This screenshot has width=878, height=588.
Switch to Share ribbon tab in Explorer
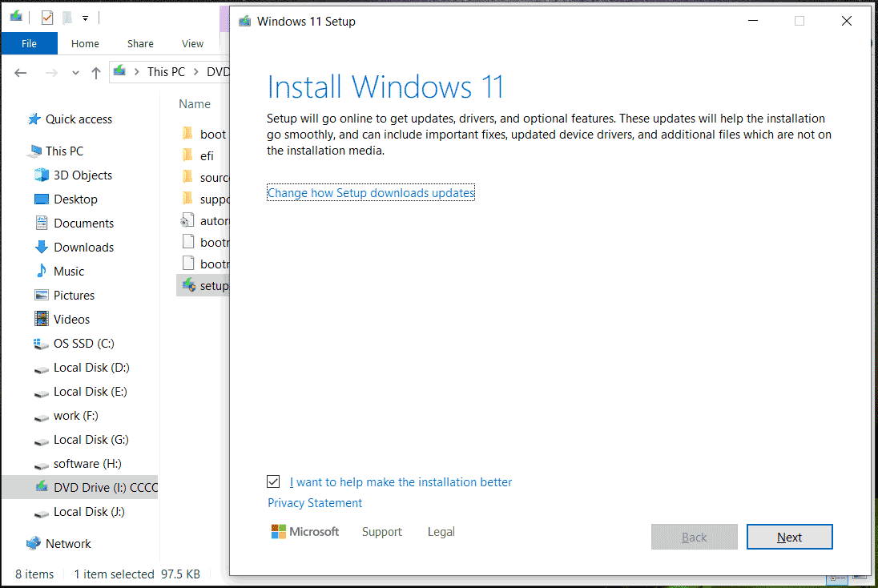[x=140, y=43]
